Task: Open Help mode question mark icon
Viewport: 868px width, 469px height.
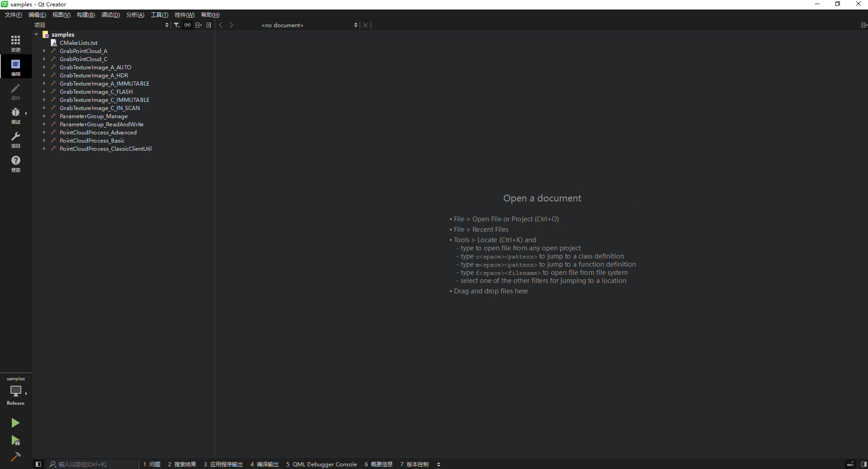Action: pos(16,163)
